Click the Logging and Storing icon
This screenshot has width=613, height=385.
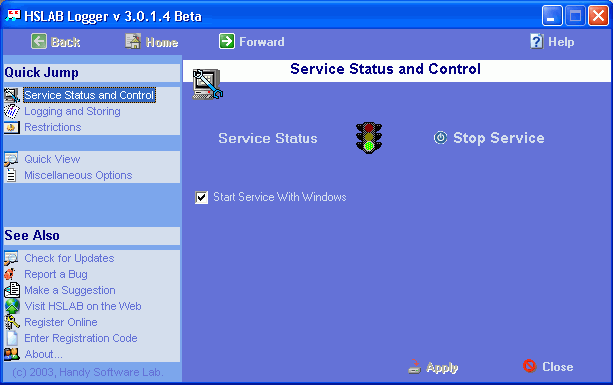click(12, 111)
